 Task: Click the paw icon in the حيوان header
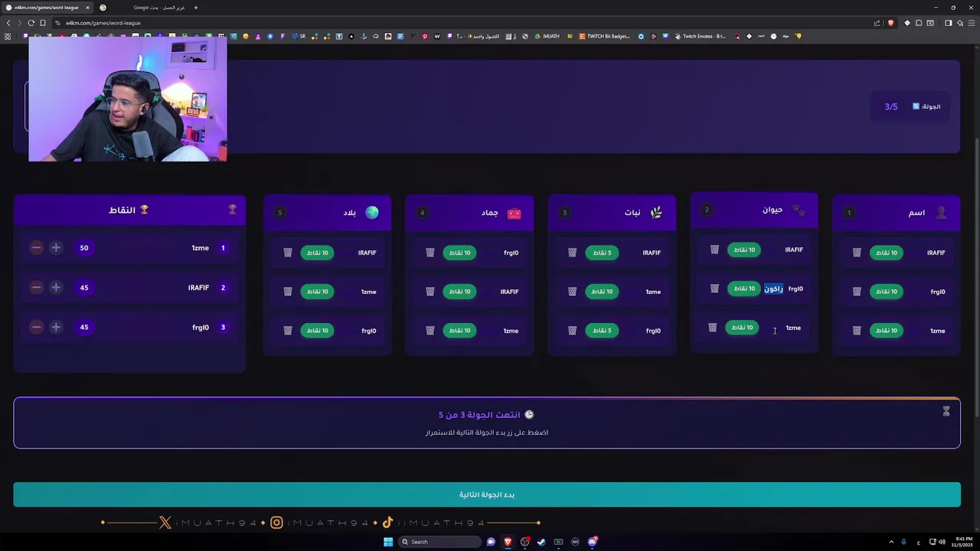point(798,210)
